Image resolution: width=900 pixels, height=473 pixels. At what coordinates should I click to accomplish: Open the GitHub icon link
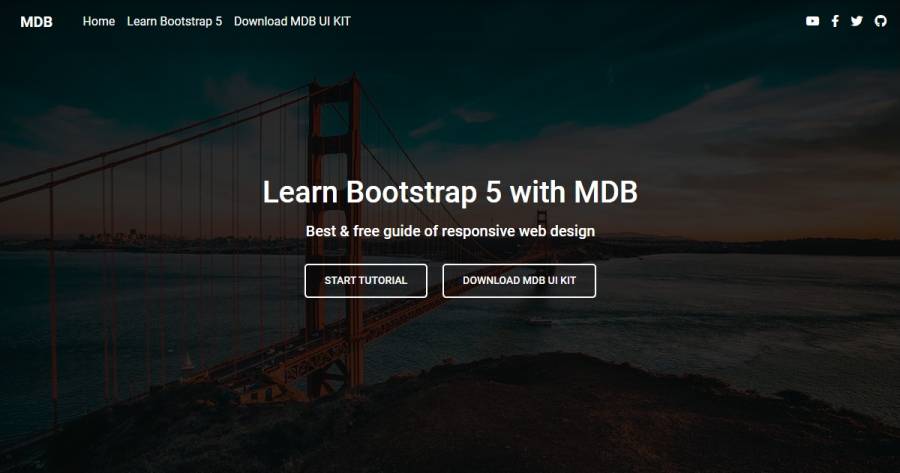click(x=880, y=21)
